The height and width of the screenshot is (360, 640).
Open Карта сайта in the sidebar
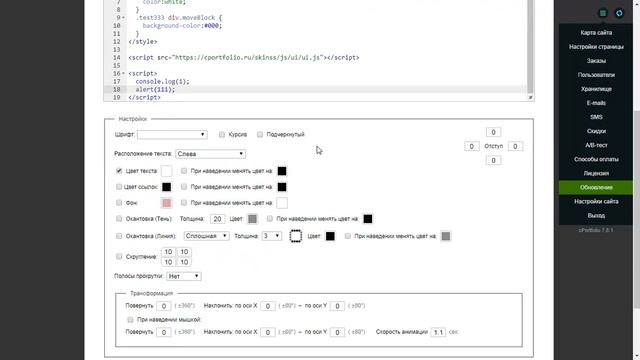coord(596,33)
